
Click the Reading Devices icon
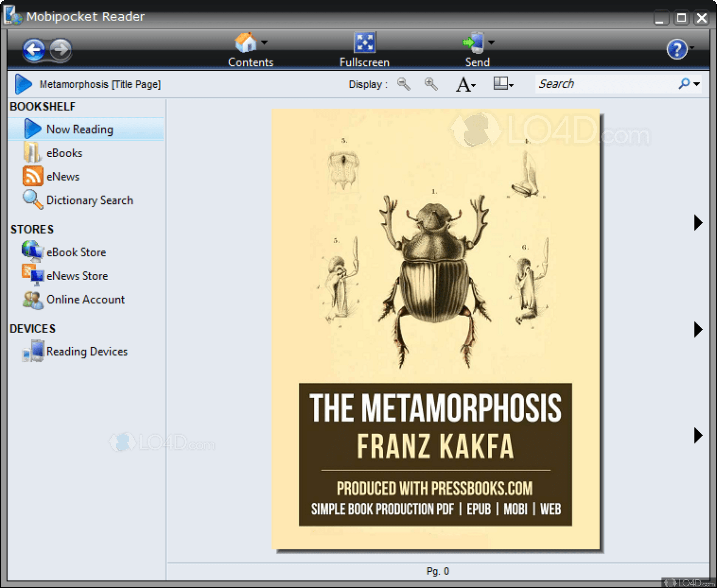click(33, 351)
